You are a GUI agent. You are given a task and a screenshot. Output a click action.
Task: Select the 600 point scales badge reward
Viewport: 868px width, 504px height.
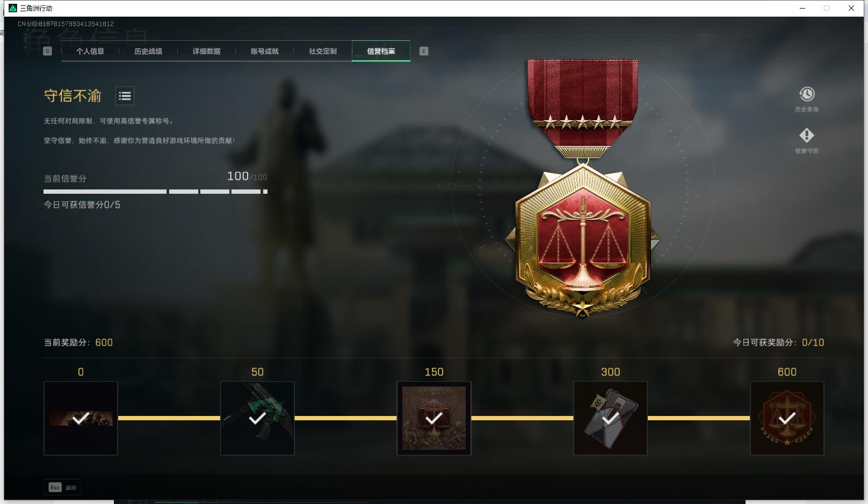click(x=787, y=418)
